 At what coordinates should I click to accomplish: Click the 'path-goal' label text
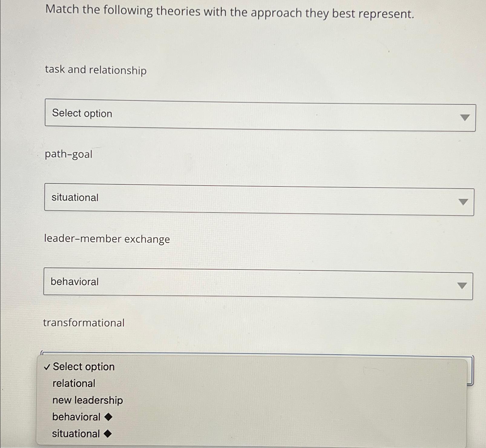click(68, 154)
